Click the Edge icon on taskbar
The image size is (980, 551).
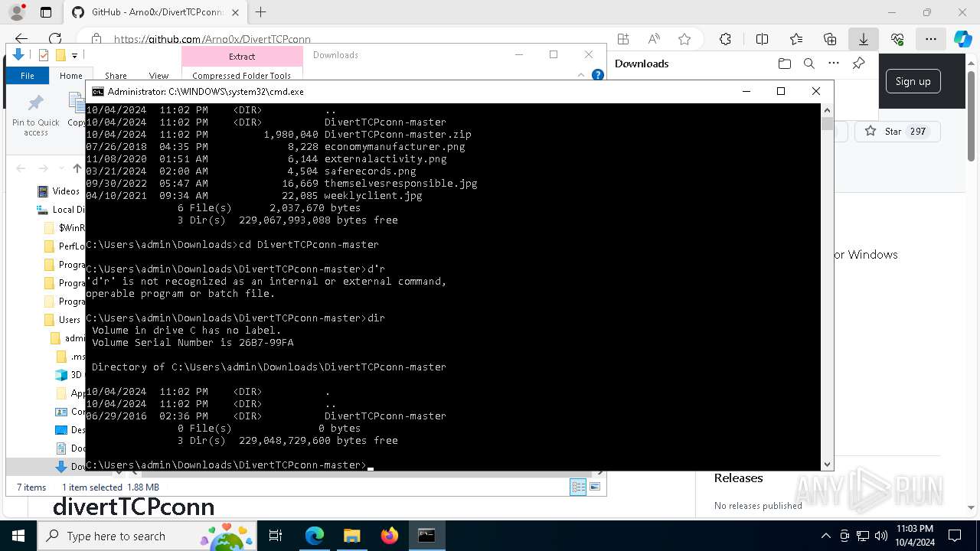(x=315, y=536)
